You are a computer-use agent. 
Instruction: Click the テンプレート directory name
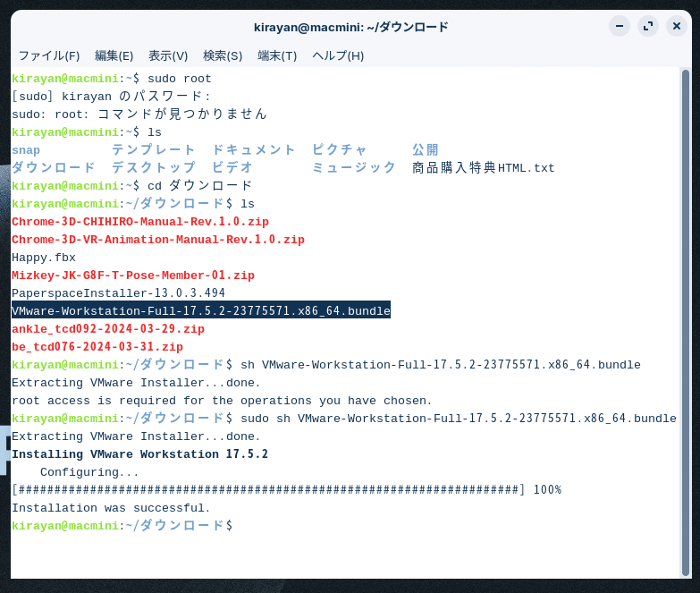tap(153, 150)
